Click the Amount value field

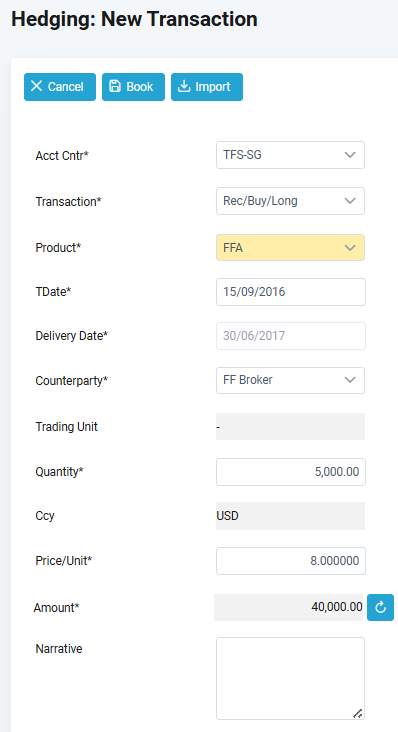[288, 607]
